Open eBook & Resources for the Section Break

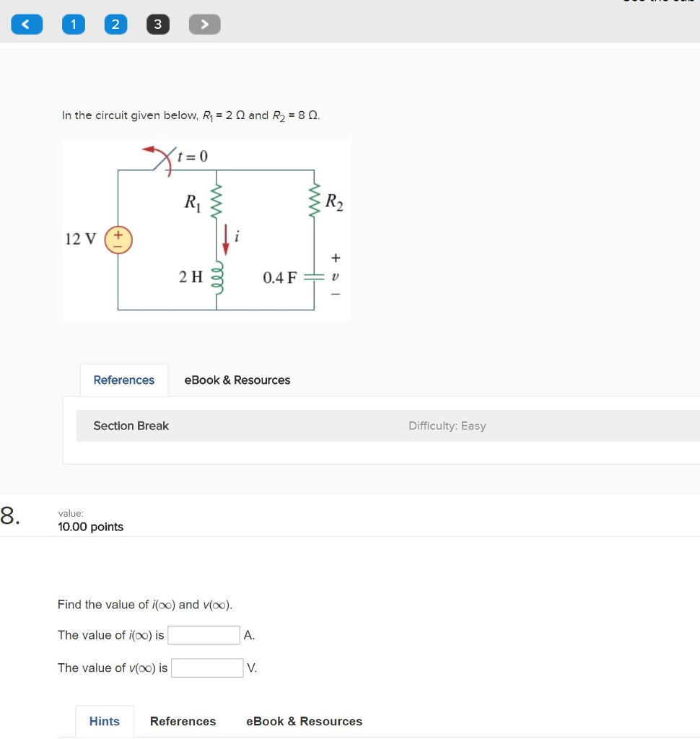pyautogui.click(x=237, y=380)
